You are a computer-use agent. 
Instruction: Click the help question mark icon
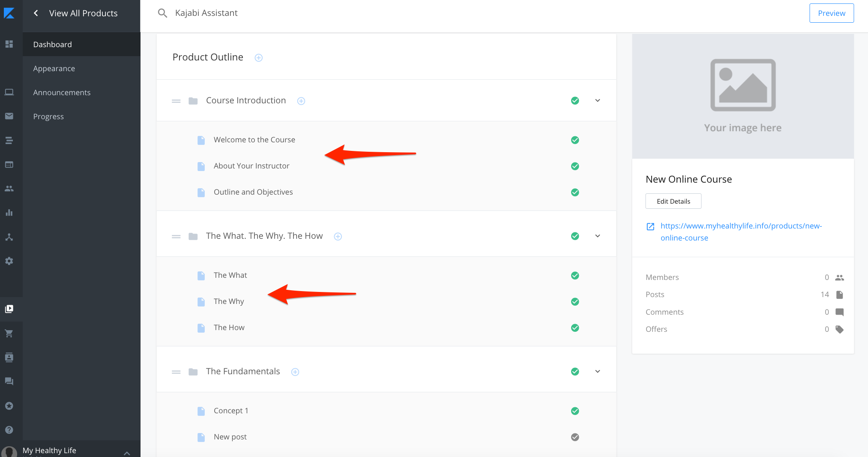pyautogui.click(x=9, y=430)
